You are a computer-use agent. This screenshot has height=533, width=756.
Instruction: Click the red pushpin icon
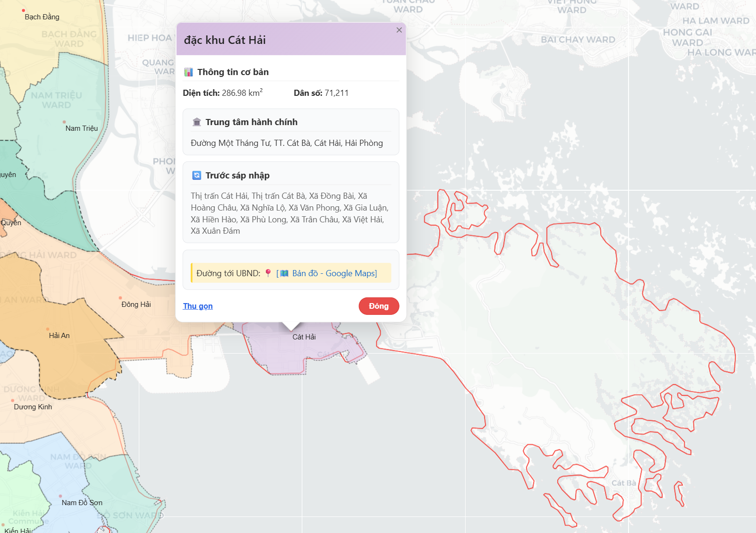tap(268, 273)
